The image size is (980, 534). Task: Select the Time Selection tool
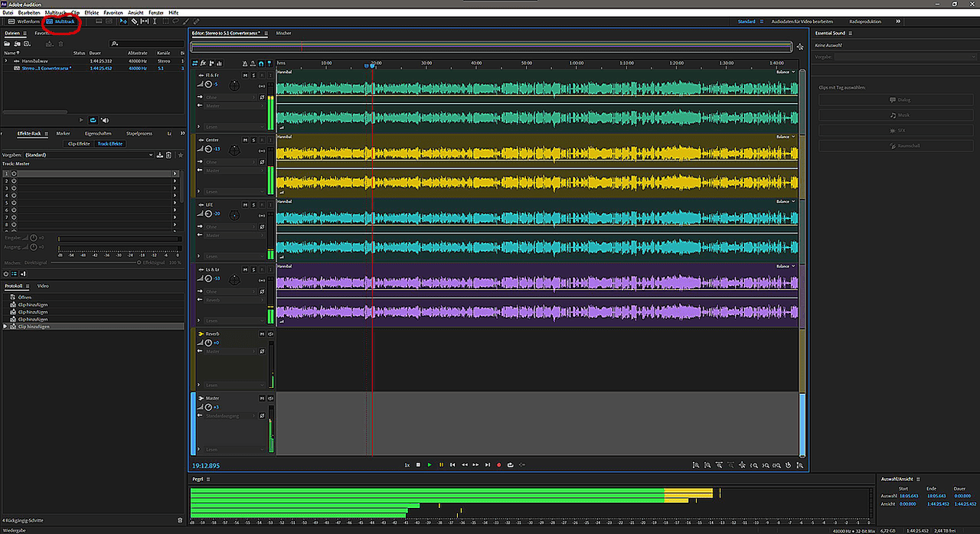(155, 21)
